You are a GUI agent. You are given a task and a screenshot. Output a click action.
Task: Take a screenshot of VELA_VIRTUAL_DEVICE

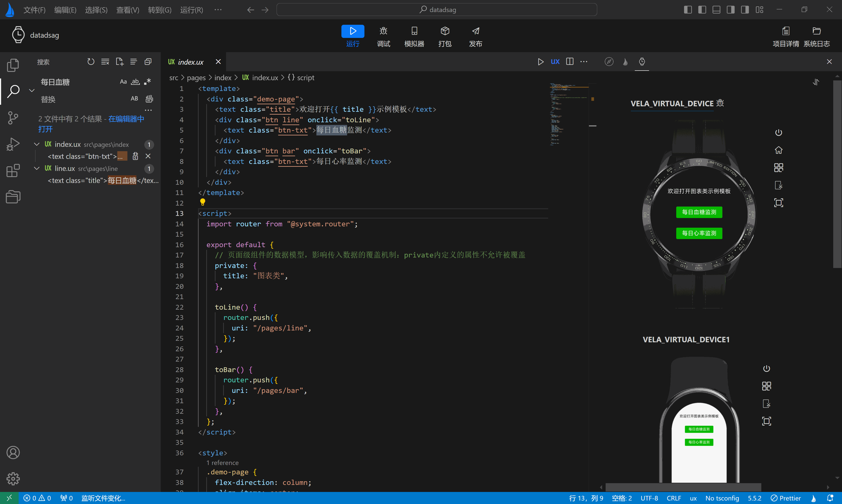[x=778, y=185]
